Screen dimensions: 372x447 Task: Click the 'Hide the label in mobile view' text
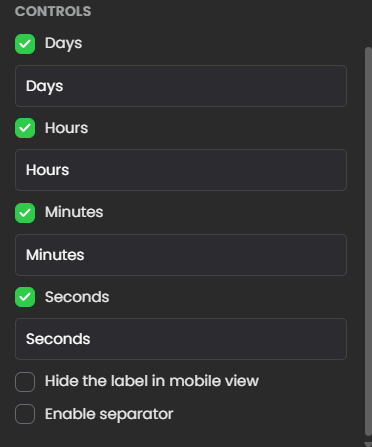[x=152, y=381]
